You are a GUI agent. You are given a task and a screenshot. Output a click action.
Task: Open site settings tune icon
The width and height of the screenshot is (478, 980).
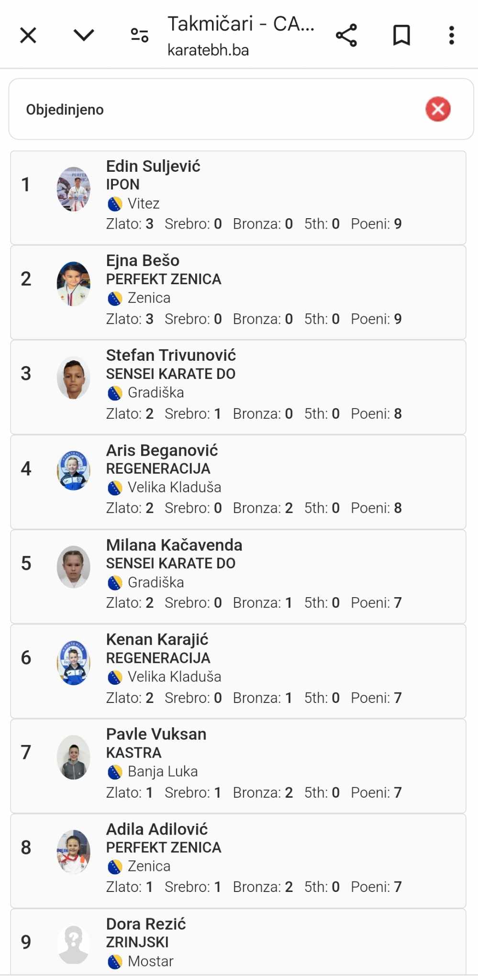[x=140, y=35]
